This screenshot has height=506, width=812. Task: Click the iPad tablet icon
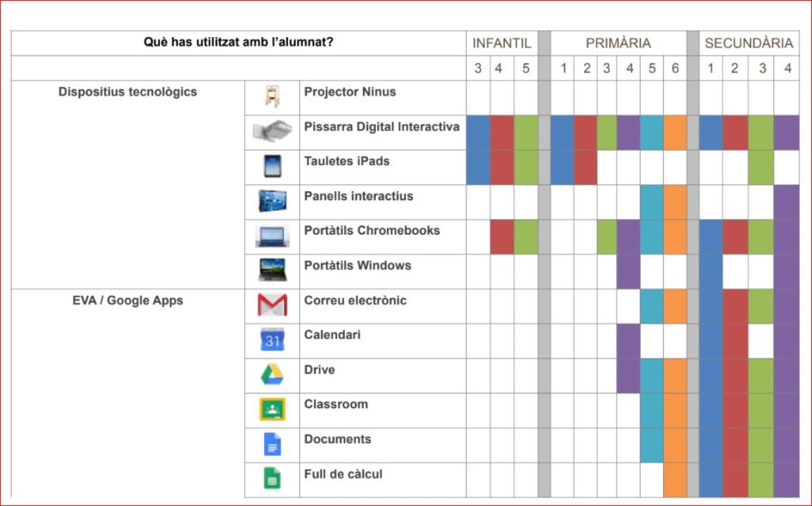tap(272, 167)
